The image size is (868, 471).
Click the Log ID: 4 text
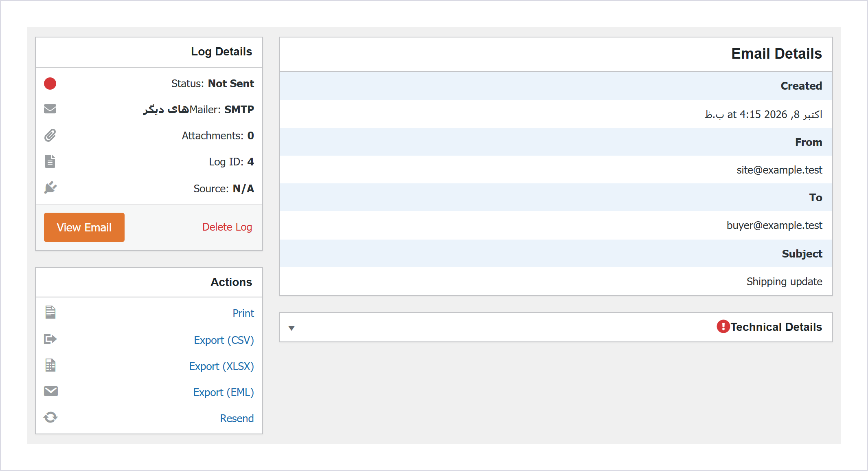(231, 162)
